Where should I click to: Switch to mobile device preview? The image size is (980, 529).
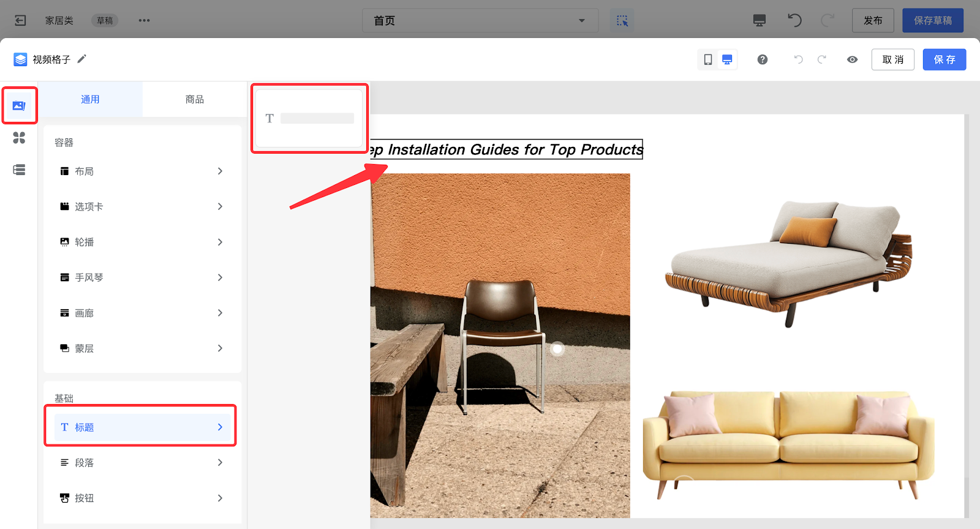tap(708, 59)
